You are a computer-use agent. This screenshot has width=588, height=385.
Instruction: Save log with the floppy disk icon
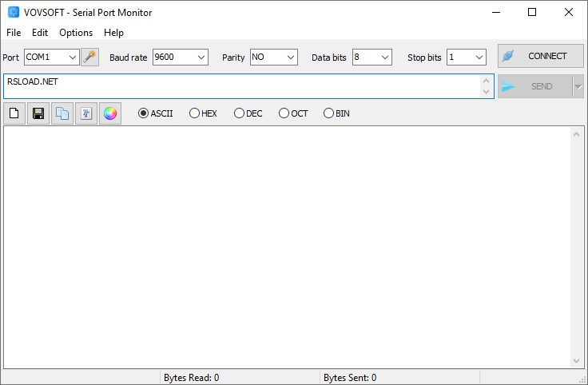[38, 113]
